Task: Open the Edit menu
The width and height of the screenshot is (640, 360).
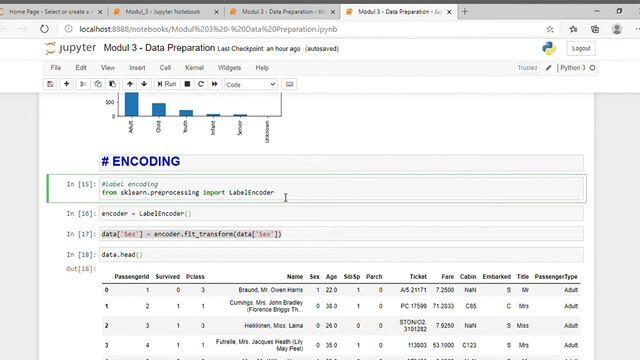Action: pos(81,68)
